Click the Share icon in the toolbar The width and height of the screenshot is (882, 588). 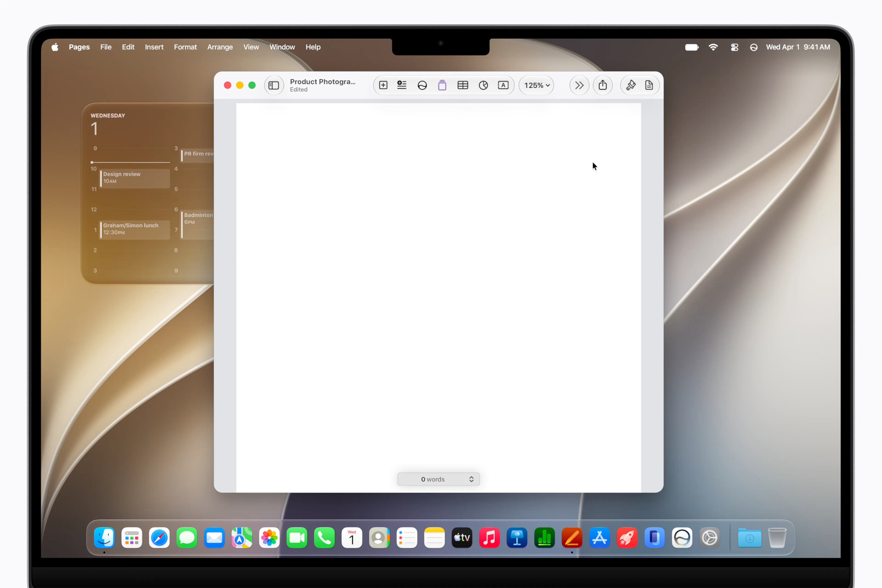tap(603, 85)
